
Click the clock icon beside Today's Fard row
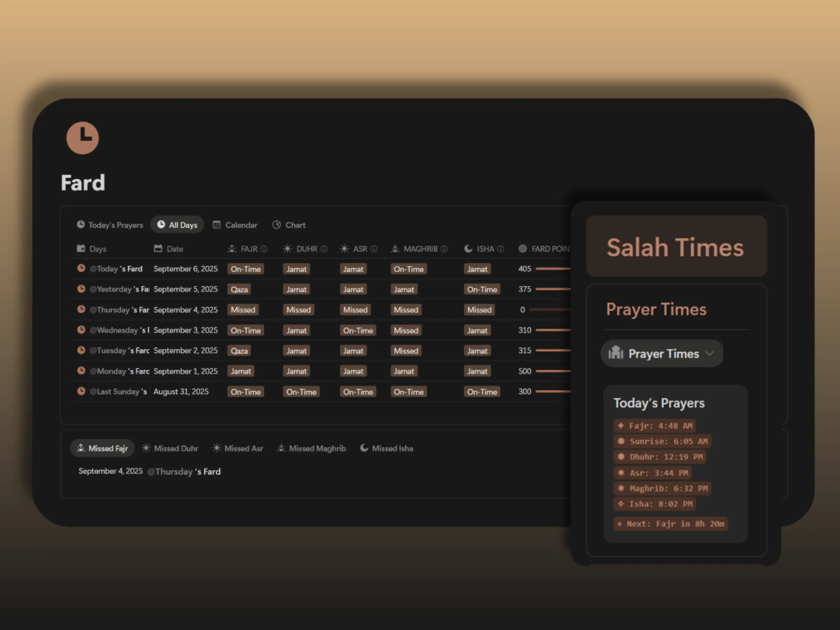click(81, 269)
